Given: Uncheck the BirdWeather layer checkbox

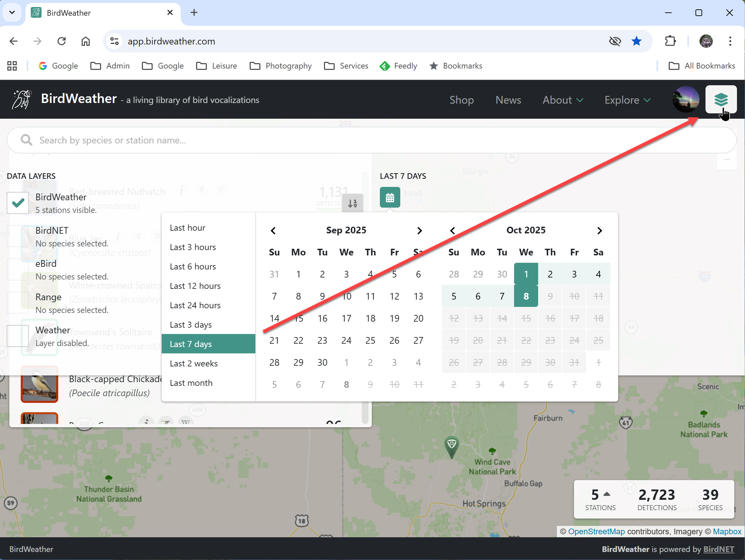Looking at the screenshot, I should coord(18,203).
